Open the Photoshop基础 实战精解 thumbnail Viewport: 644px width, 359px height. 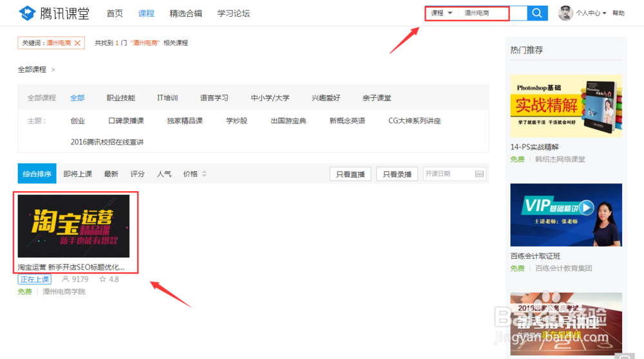566,106
